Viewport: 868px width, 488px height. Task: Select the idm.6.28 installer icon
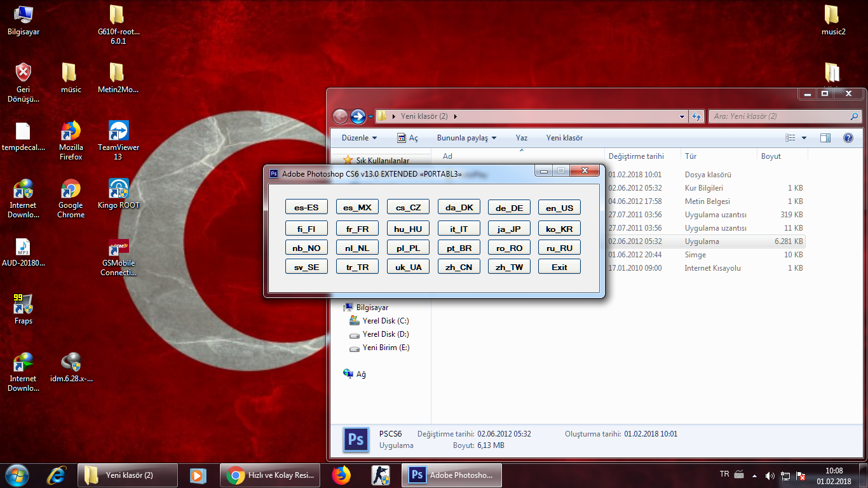tap(71, 367)
